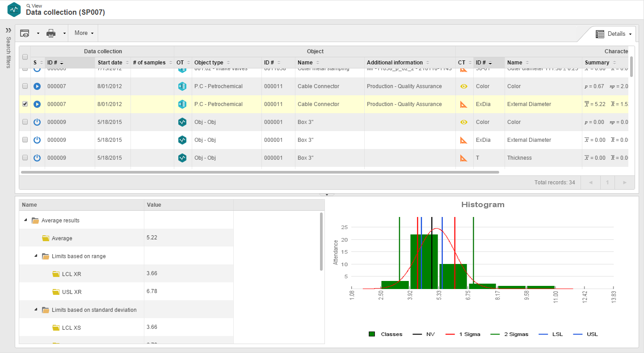This screenshot has width=644, height=353.
Task: Open the printer options dropdown arrow
Action: pos(64,33)
